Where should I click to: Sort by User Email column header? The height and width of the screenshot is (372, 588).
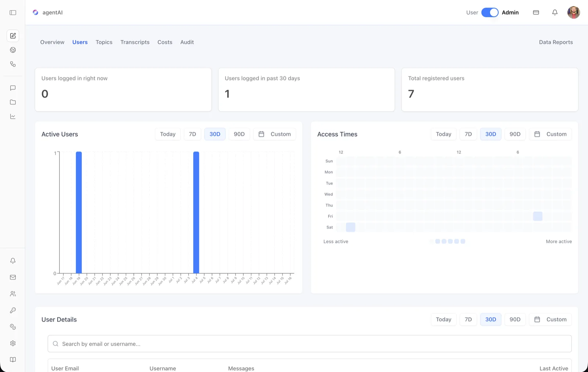click(65, 368)
